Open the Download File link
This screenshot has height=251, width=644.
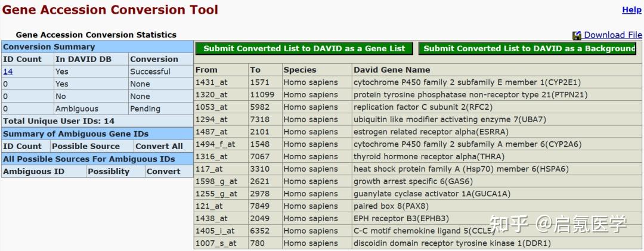tap(612, 35)
